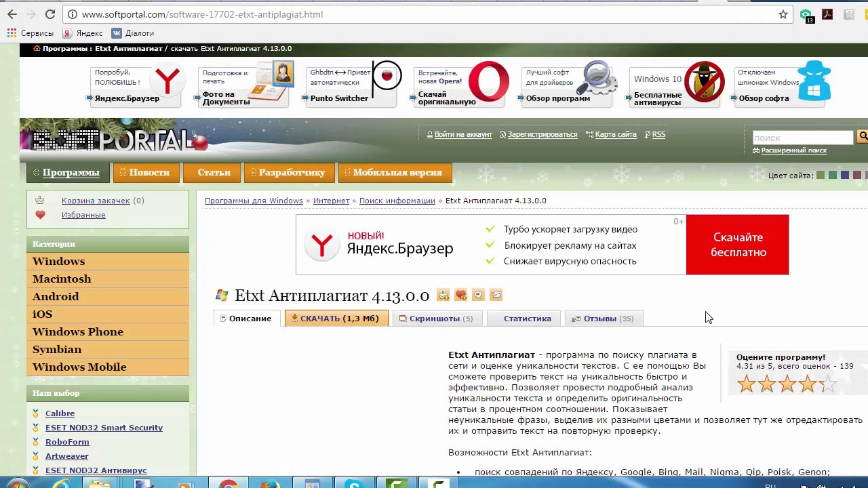Open the Статьи menu tab
The image size is (868, 488).
point(212,172)
